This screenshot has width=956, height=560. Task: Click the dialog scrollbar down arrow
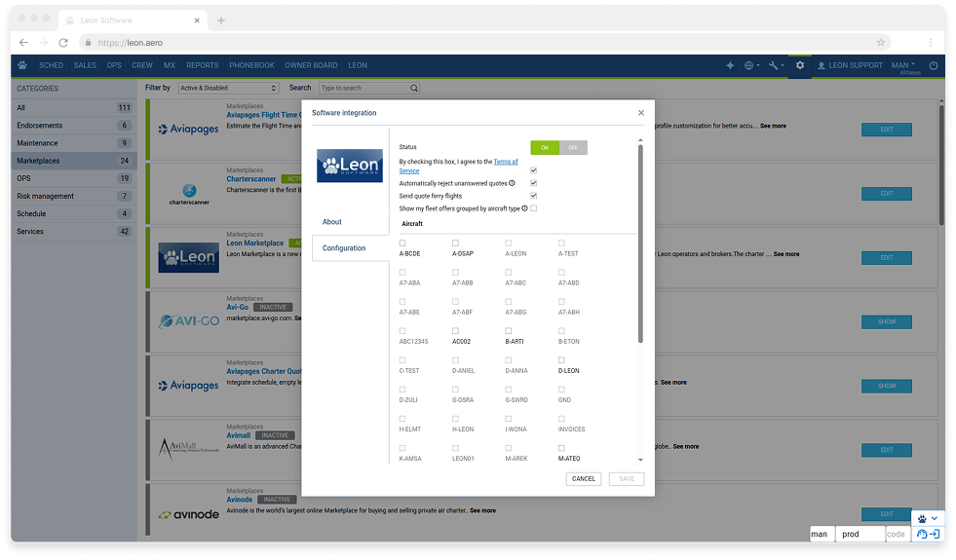[640, 460]
